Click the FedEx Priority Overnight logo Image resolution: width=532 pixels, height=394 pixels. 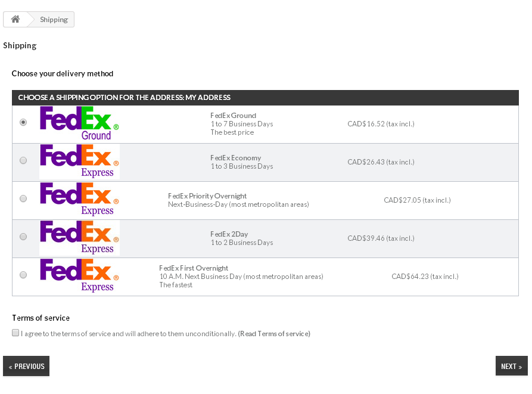(x=79, y=200)
